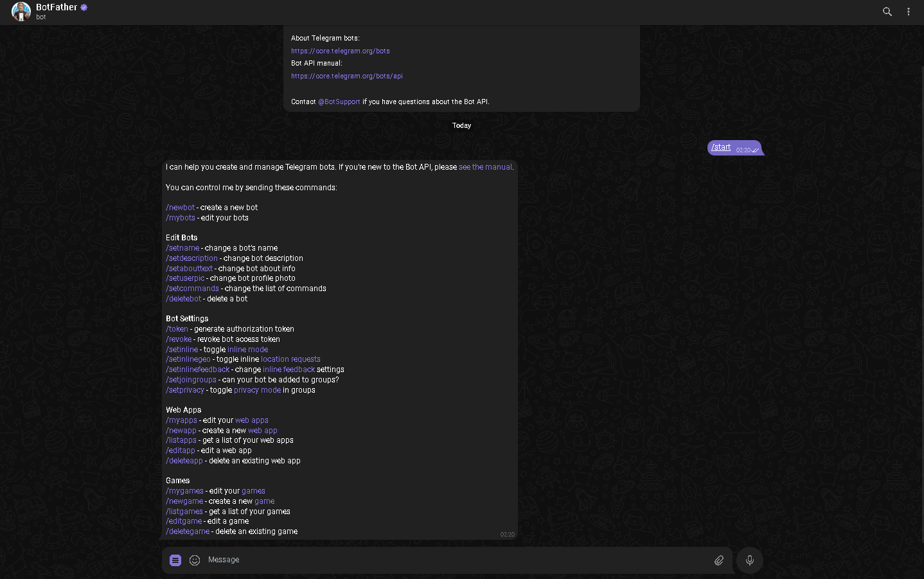Image resolution: width=924 pixels, height=579 pixels.
Task: Click the @BotSupport mention
Action: click(339, 102)
